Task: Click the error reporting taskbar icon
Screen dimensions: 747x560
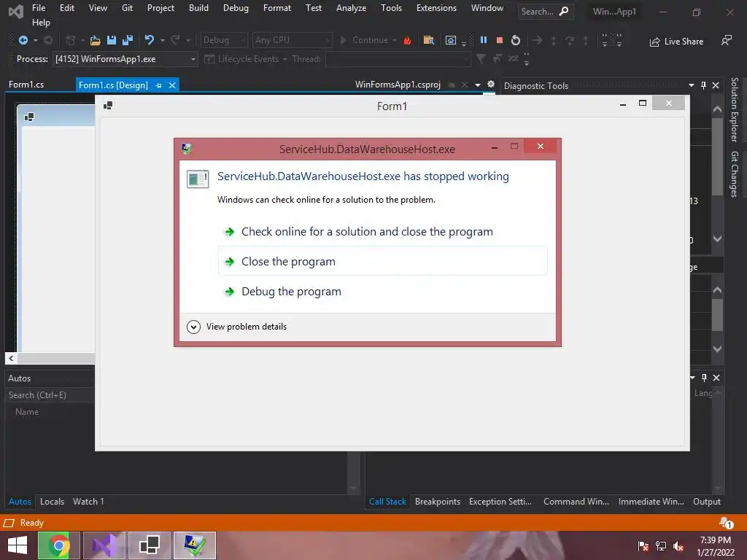Action: [194, 545]
